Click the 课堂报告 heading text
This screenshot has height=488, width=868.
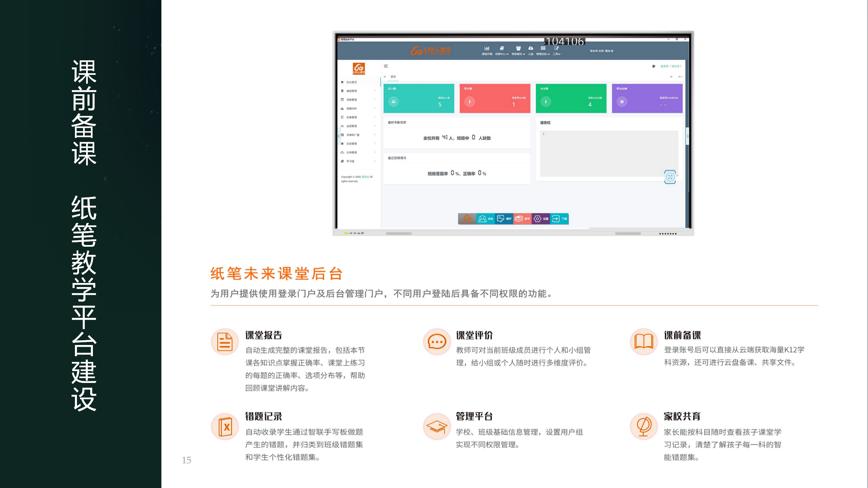[264, 335]
